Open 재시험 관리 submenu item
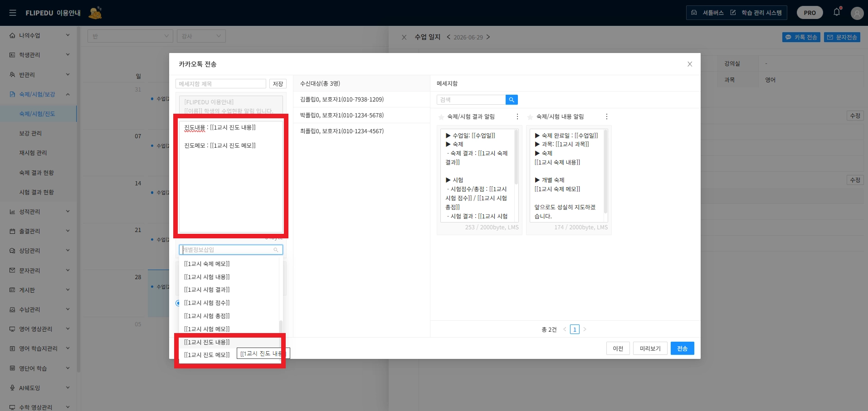This screenshot has width=868, height=411. pos(33,153)
